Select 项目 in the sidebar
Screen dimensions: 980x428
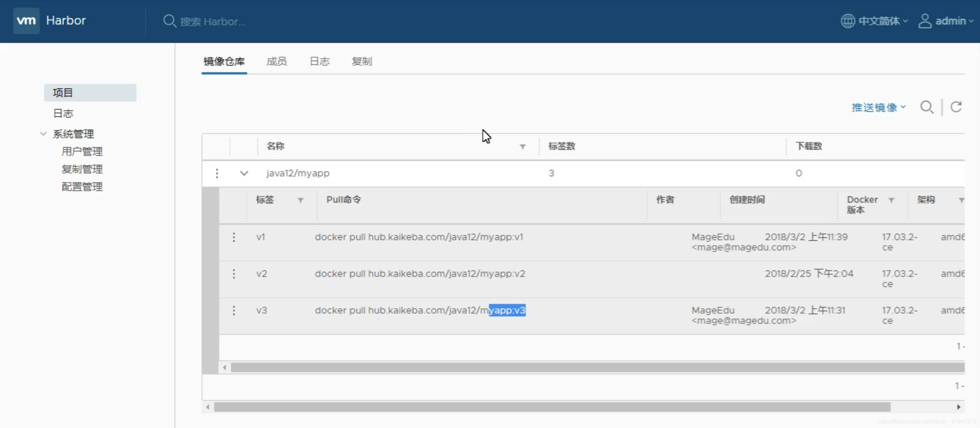90,93
